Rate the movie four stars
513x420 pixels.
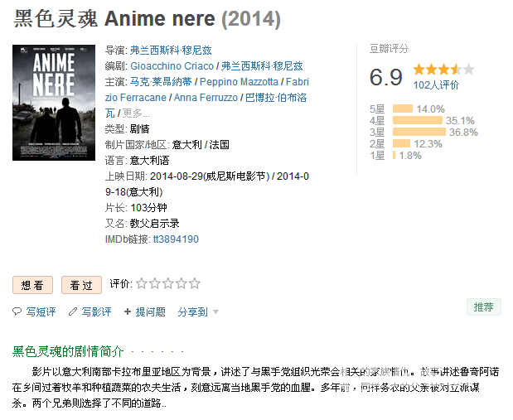pos(181,284)
